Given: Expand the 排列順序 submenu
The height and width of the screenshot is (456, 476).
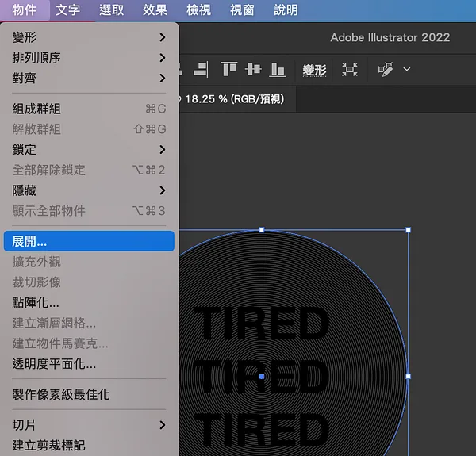Looking at the screenshot, I should click(x=89, y=58).
